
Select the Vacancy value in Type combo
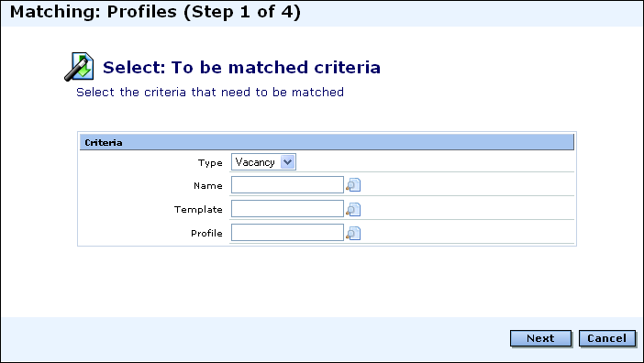coord(255,162)
